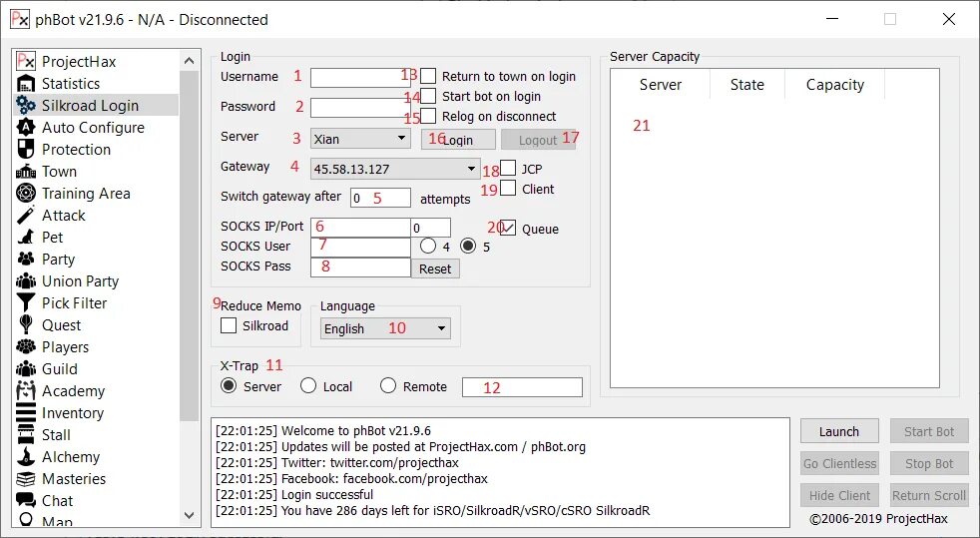Click the Players crowd icon
Screen dimensions: 980x538
(x=26, y=346)
